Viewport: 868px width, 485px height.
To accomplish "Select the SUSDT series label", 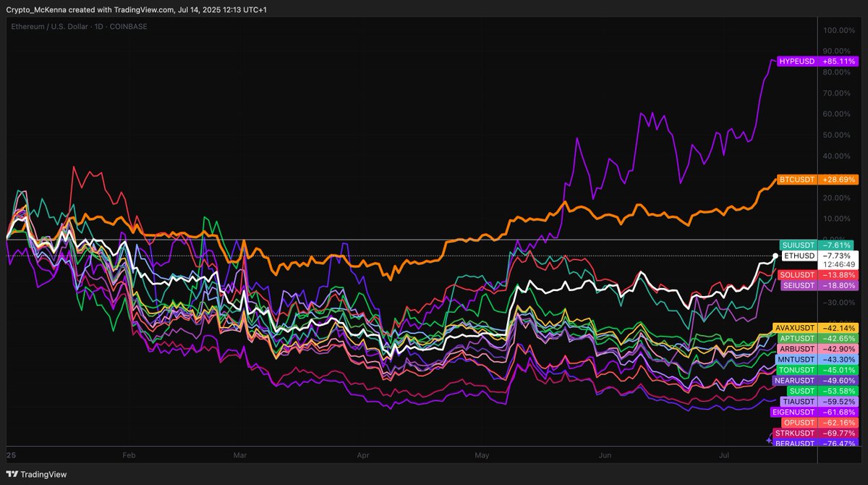I will [801, 391].
